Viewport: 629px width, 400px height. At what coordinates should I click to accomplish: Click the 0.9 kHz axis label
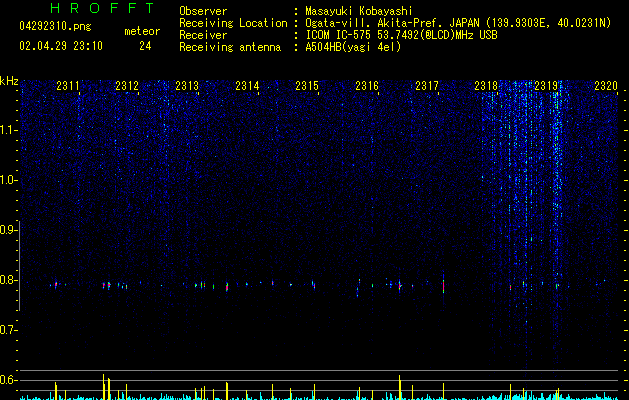[x=8, y=230]
